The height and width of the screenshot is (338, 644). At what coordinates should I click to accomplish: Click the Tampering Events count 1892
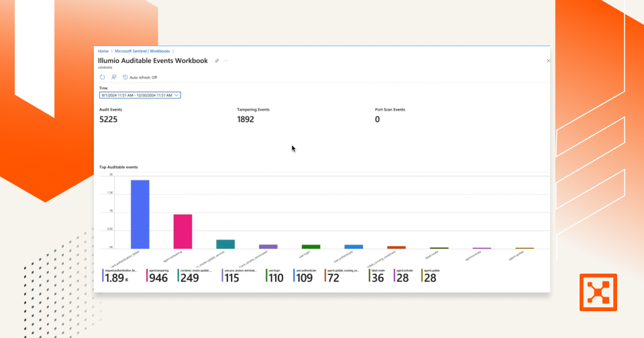point(246,119)
